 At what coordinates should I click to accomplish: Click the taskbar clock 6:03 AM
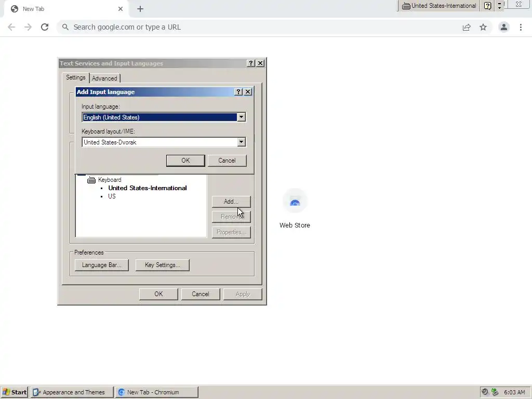pos(514,392)
